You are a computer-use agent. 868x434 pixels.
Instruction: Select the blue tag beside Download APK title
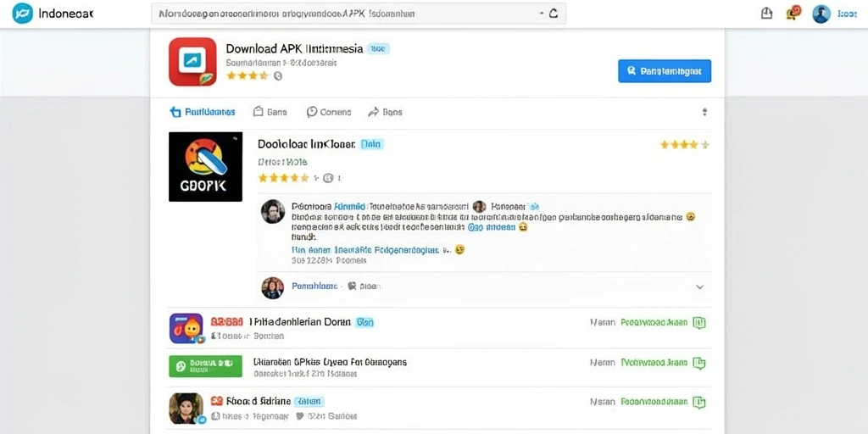pyautogui.click(x=378, y=48)
